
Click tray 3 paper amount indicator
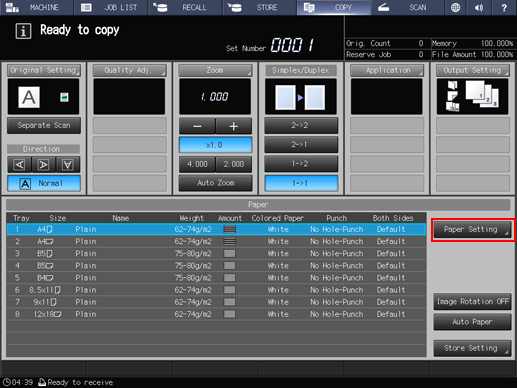pos(230,254)
